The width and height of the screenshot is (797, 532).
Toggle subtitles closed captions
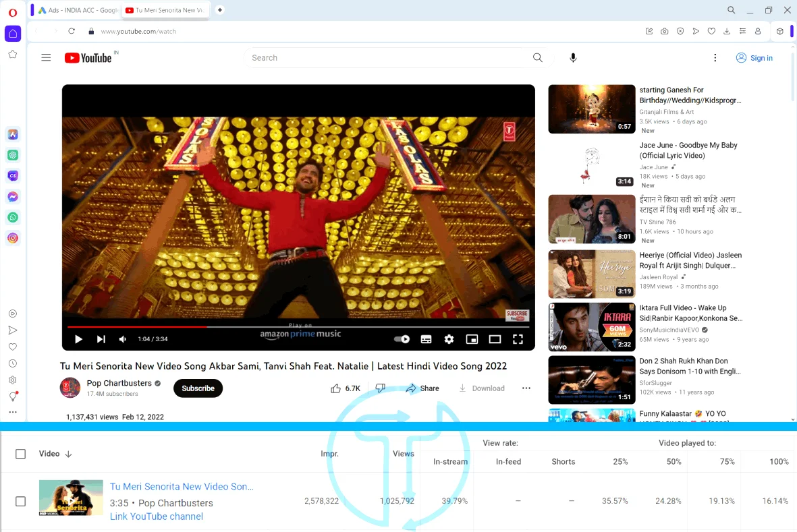click(x=426, y=339)
